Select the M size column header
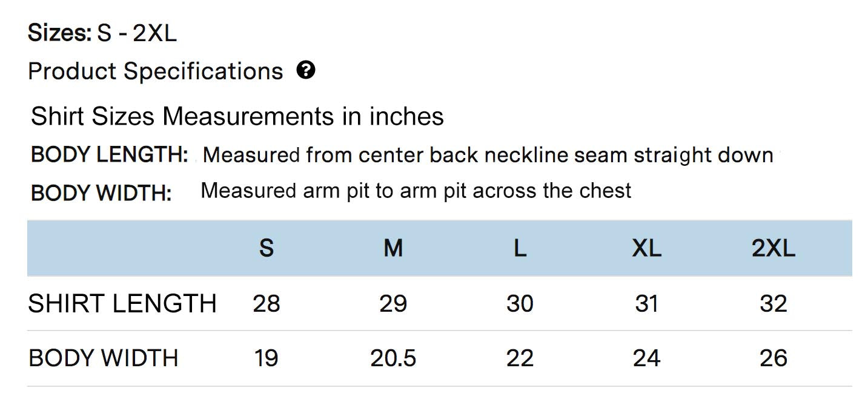The height and width of the screenshot is (408, 868). coord(393,248)
